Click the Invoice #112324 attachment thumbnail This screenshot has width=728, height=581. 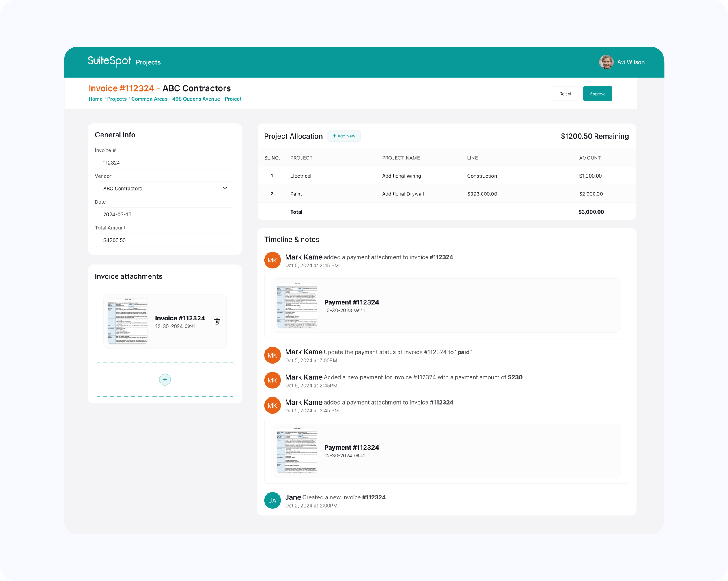click(x=127, y=321)
